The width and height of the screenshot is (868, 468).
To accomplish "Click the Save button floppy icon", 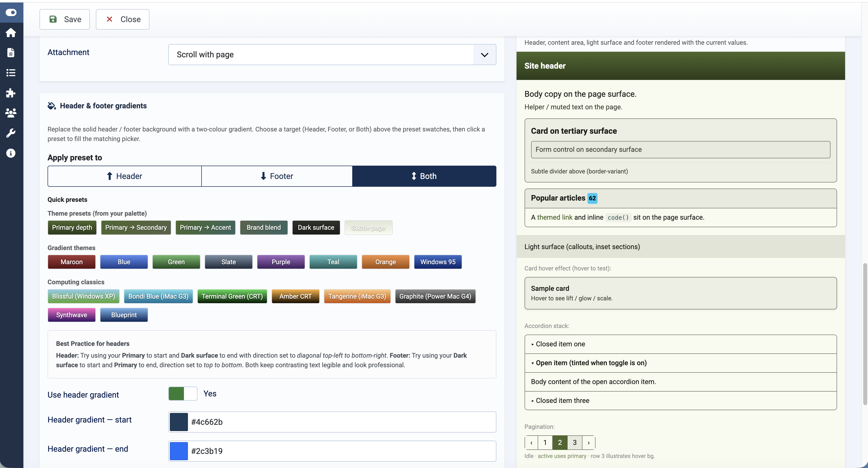I will (53, 19).
